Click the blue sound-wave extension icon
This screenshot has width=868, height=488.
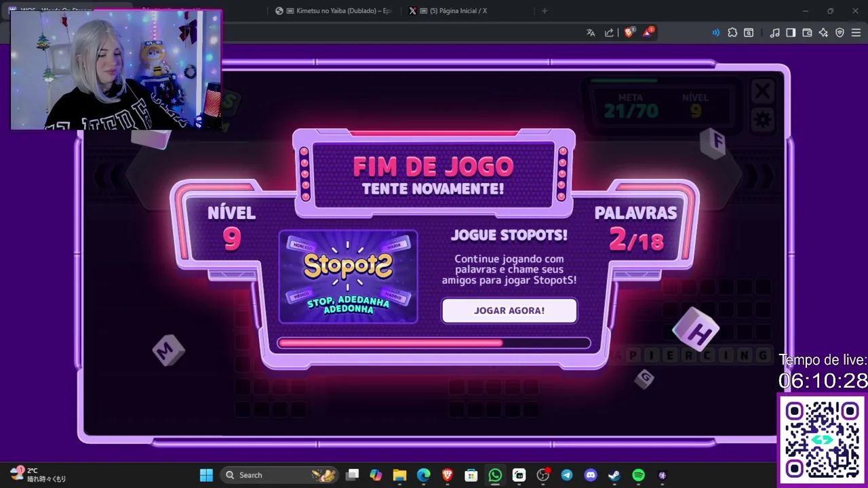click(x=715, y=33)
